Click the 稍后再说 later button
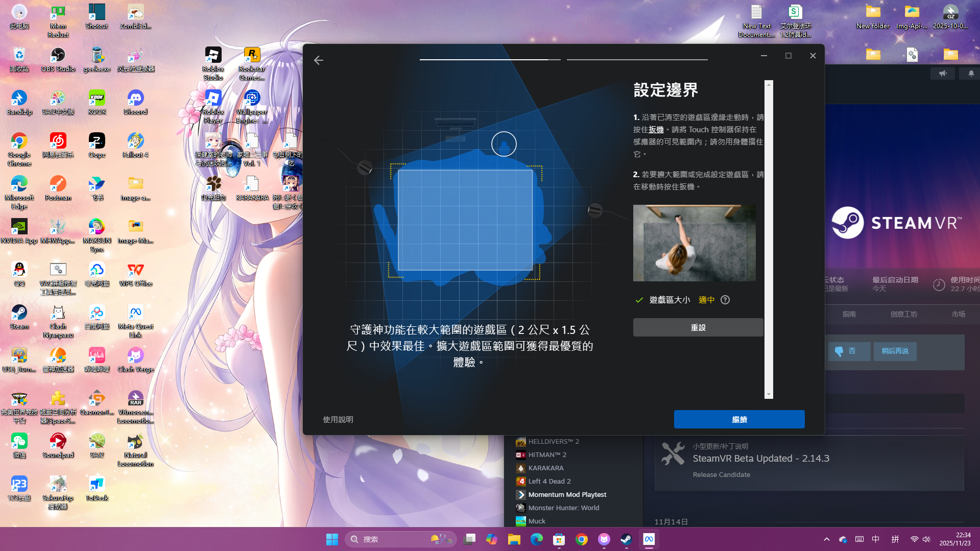The width and height of the screenshot is (980, 551). [895, 351]
